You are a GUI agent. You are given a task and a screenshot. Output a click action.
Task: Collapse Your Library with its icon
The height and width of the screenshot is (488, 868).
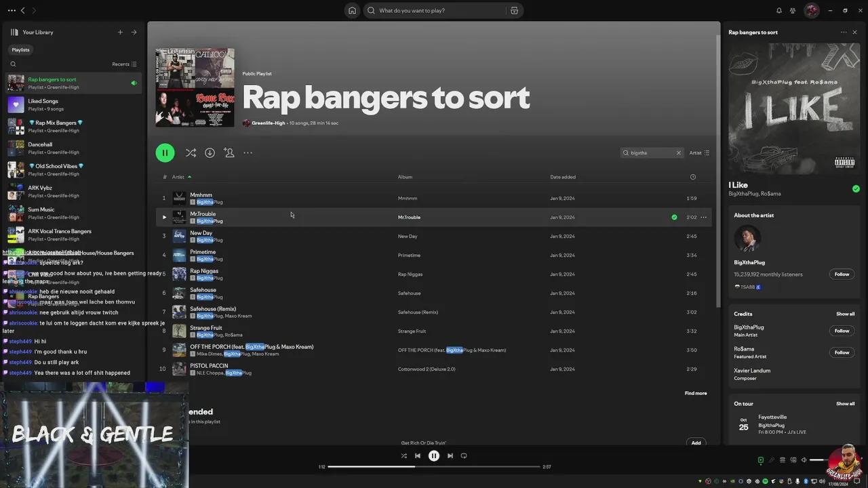tap(14, 32)
